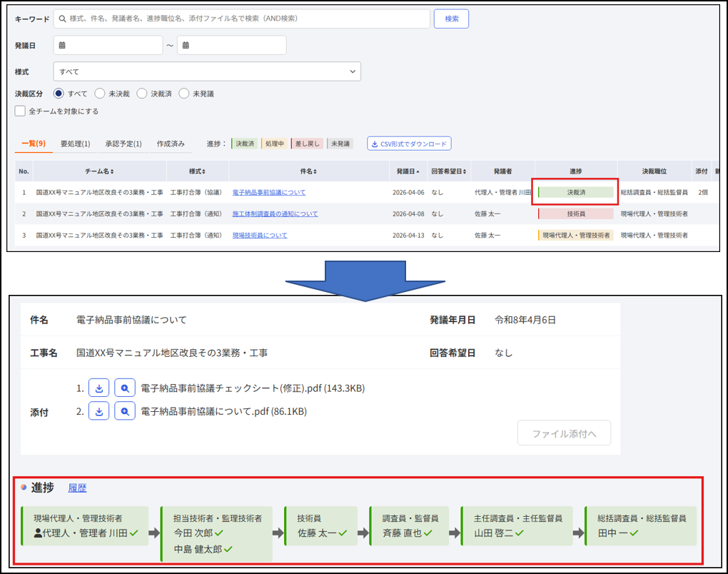Enable 全チームを対象にする checkbox
The width and height of the screenshot is (728, 574).
click(x=20, y=111)
